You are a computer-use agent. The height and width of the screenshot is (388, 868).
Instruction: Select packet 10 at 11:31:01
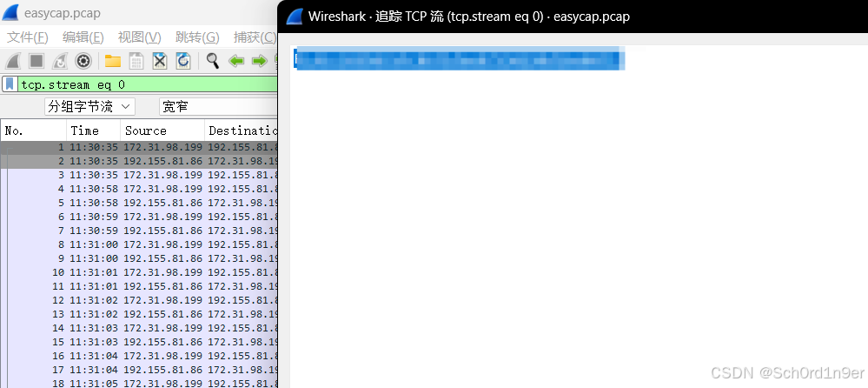click(139, 272)
